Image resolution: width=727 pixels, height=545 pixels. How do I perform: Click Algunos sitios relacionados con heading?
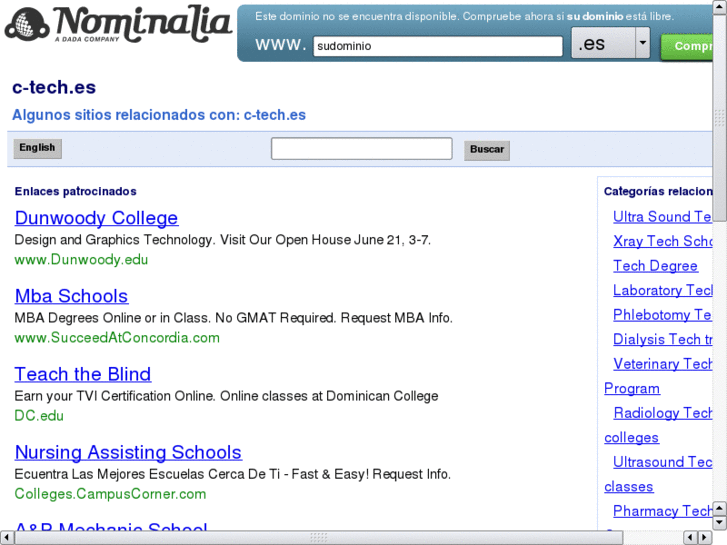point(159,115)
